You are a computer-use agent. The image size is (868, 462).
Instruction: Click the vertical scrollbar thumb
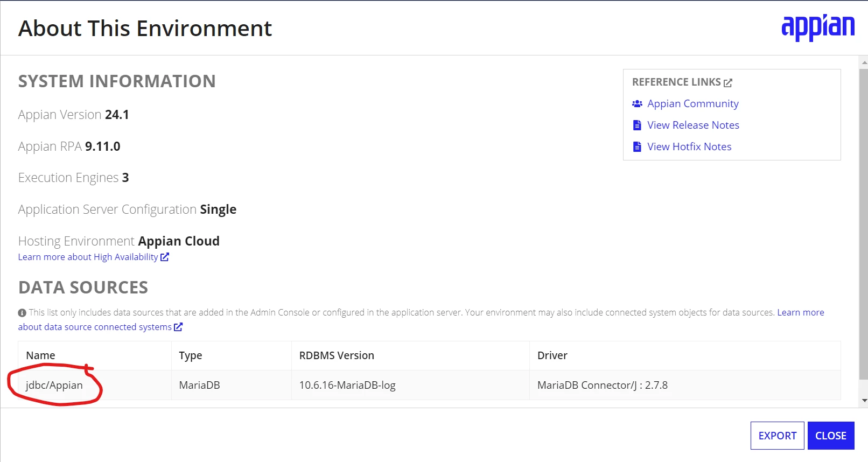coord(864,223)
